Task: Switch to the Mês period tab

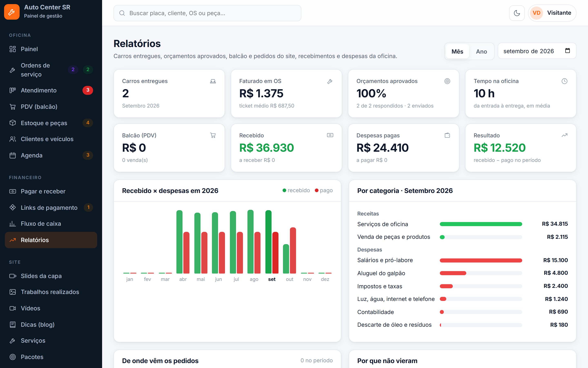Action: pyautogui.click(x=457, y=51)
